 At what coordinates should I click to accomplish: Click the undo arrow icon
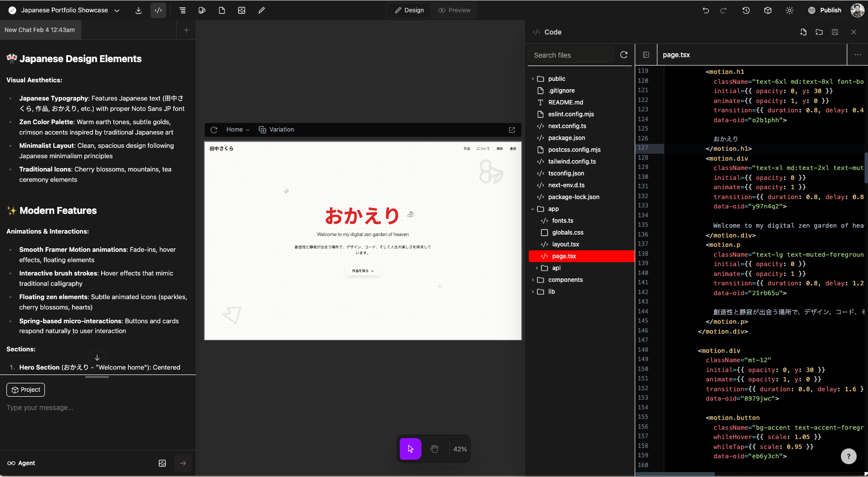pyautogui.click(x=706, y=10)
